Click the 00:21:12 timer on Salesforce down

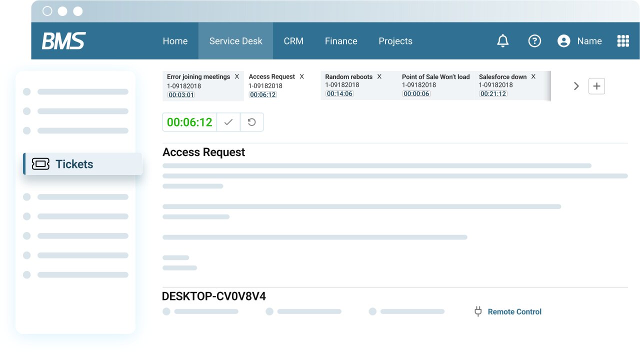(493, 93)
